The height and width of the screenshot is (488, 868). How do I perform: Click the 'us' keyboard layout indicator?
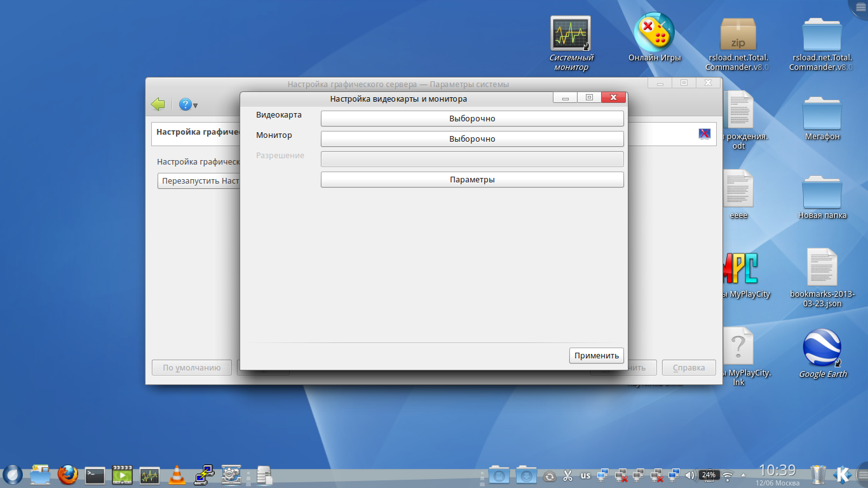[585, 475]
